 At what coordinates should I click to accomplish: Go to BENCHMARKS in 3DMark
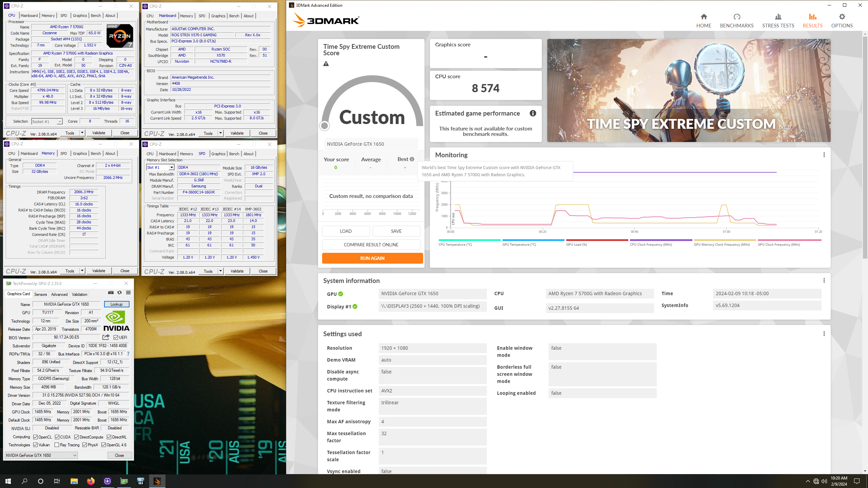[x=736, y=21]
